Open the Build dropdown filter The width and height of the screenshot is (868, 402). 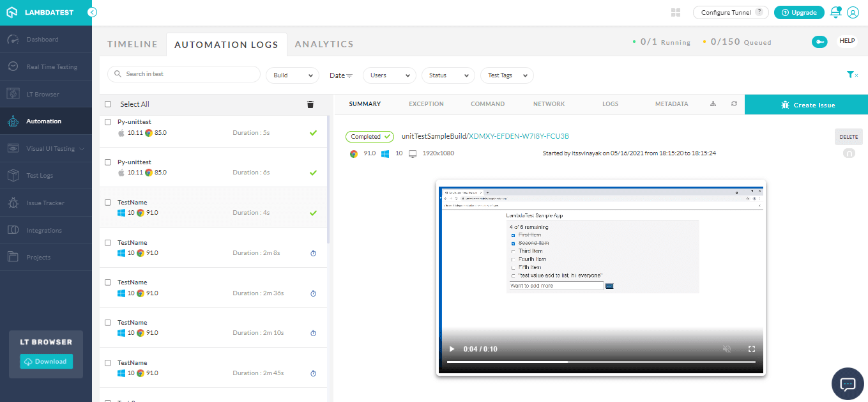(x=292, y=75)
